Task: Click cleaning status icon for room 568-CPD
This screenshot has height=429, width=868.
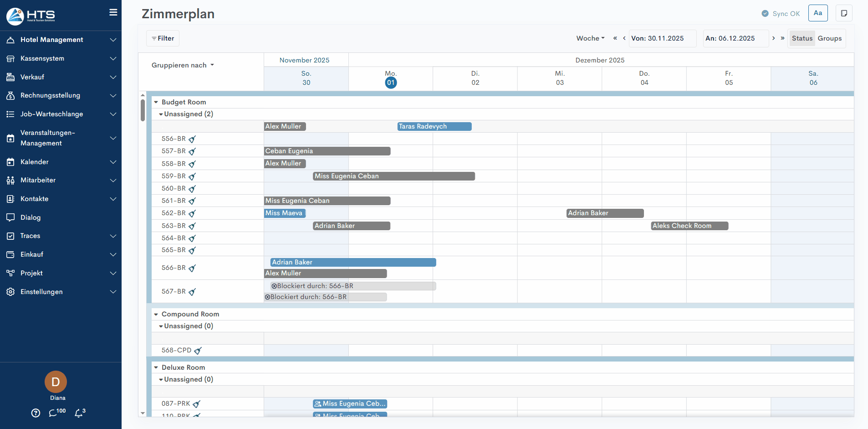Action: pyautogui.click(x=198, y=351)
